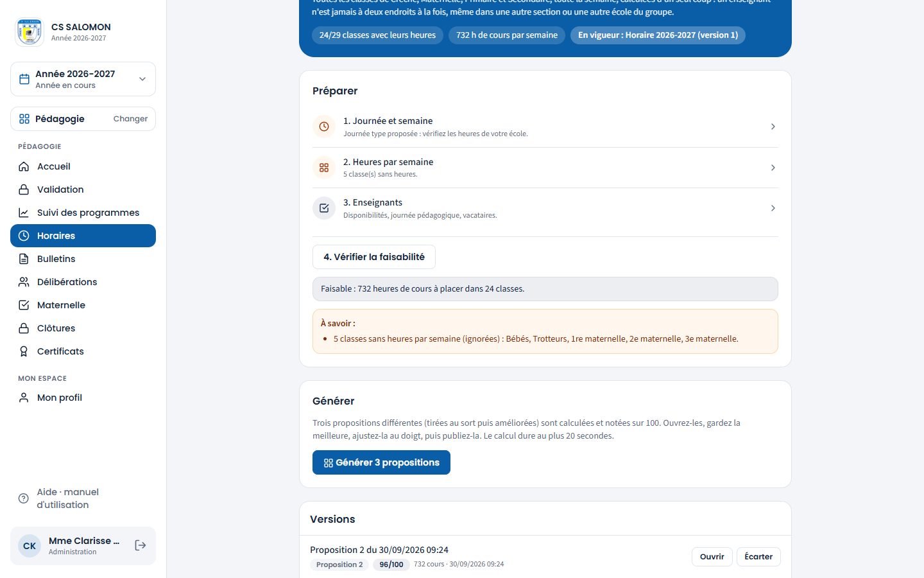Click the 96/100 score badge
The width and height of the screenshot is (924, 578).
tap(391, 565)
